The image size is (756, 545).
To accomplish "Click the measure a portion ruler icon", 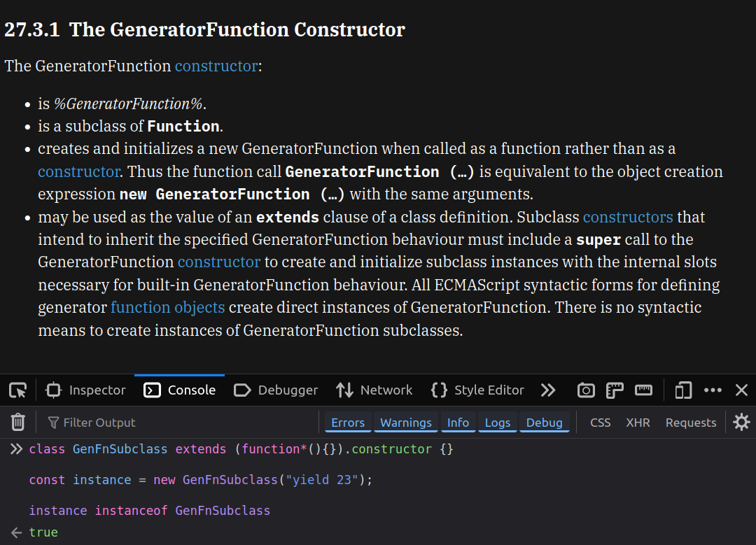I will tap(643, 390).
